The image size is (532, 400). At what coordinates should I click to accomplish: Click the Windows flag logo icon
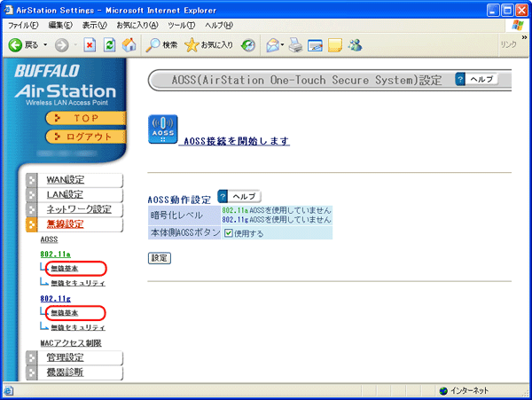[518, 25]
